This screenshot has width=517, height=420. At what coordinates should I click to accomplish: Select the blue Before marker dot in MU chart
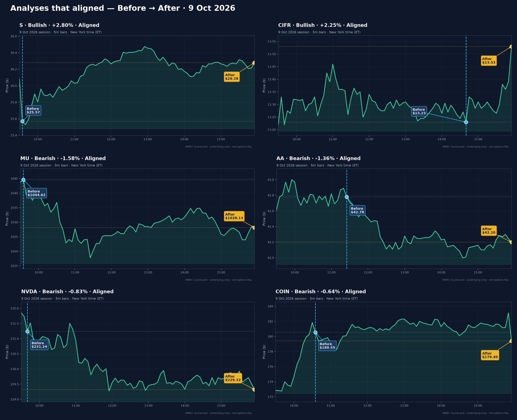[23, 180]
